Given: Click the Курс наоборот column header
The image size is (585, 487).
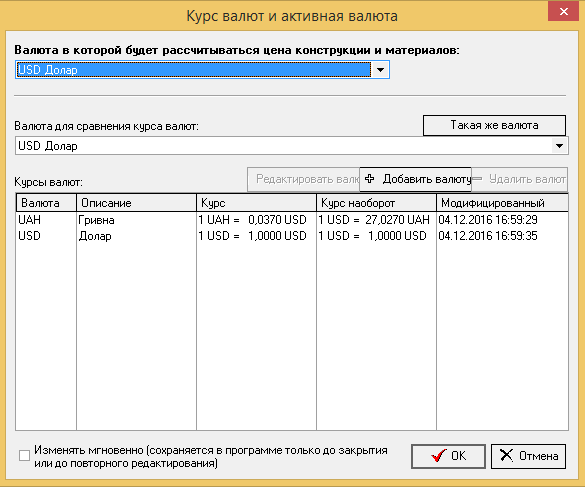Looking at the screenshot, I should pos(376,203).
